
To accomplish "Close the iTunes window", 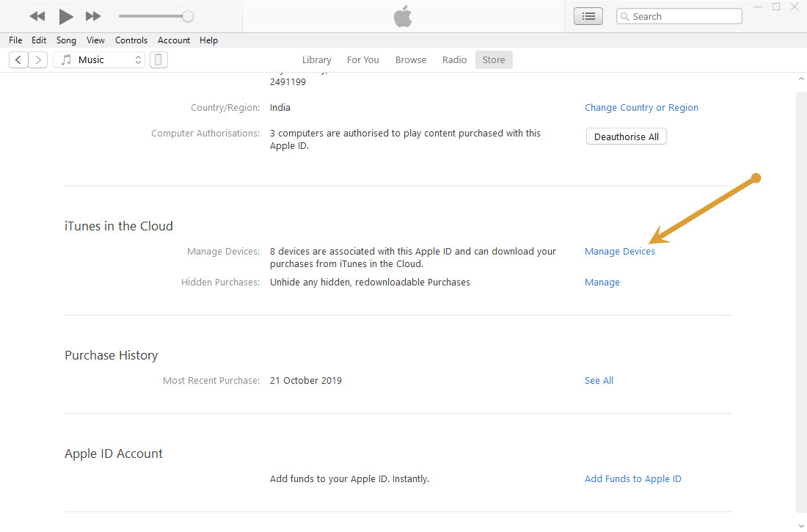I will click(x=794, y=7).
